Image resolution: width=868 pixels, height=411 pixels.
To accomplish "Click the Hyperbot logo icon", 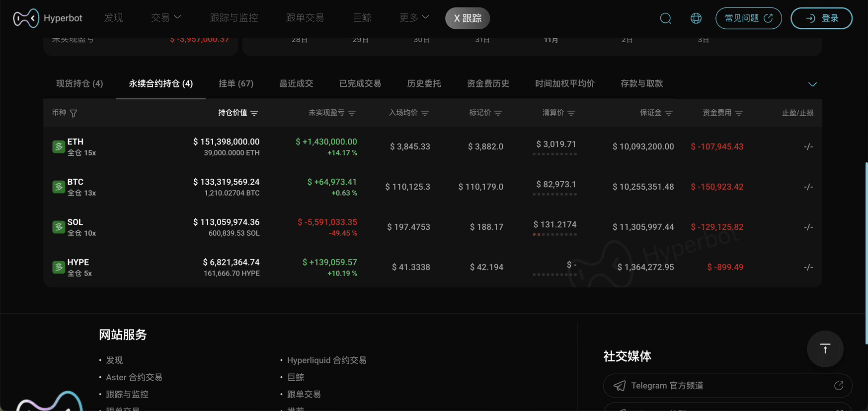I will pyautogui.click(x=26, y=18).
